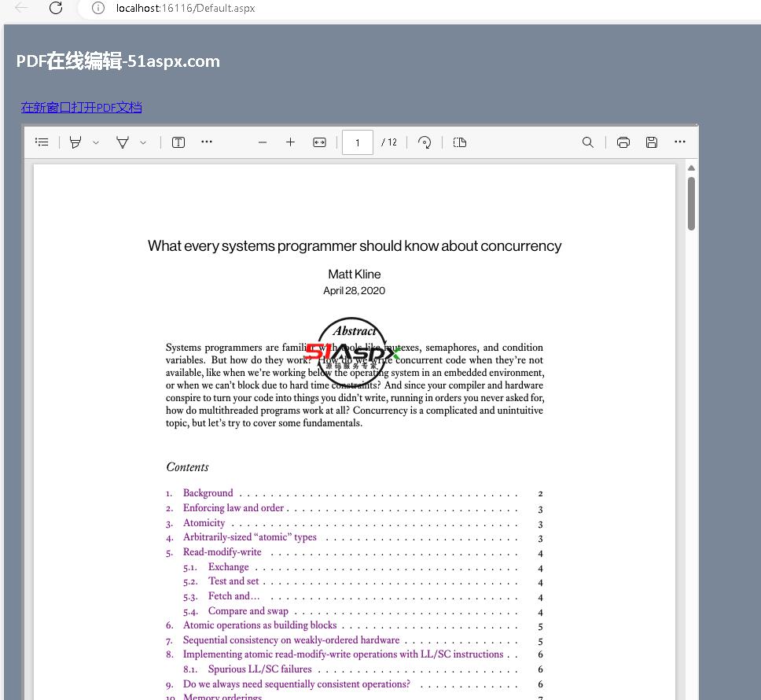View site information icon in address bar
Image resolution: width=761 pixels, height=700 pixels.
tap(98, 8)
